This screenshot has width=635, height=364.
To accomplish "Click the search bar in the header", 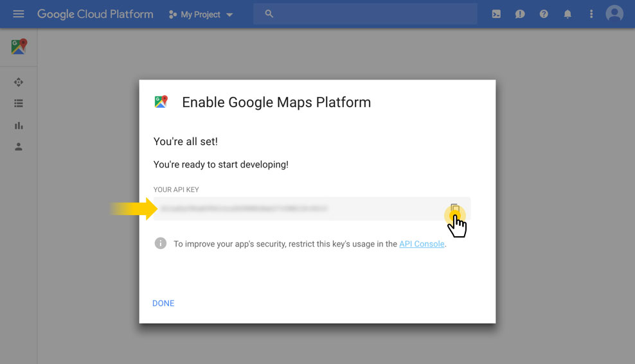I will (365, 14).
